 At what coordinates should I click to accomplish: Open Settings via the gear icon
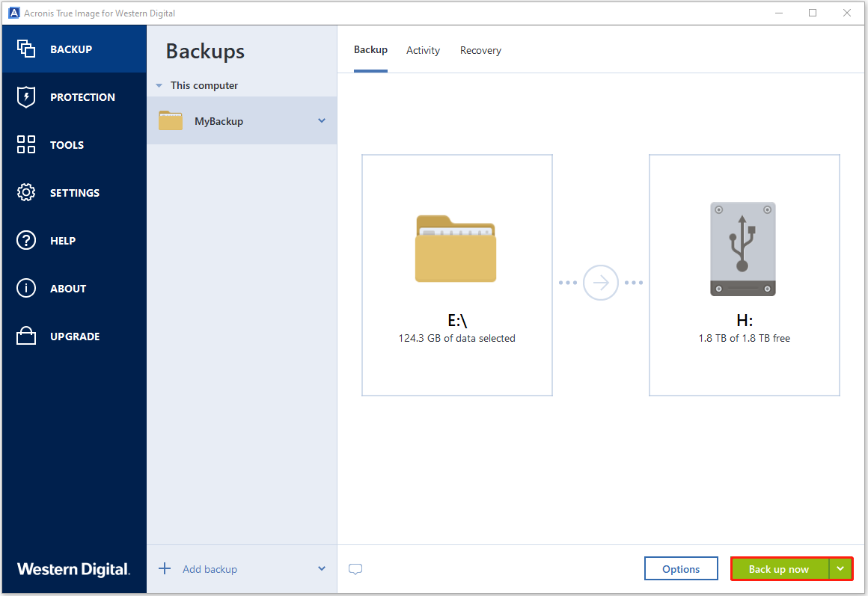pos(26,193)
